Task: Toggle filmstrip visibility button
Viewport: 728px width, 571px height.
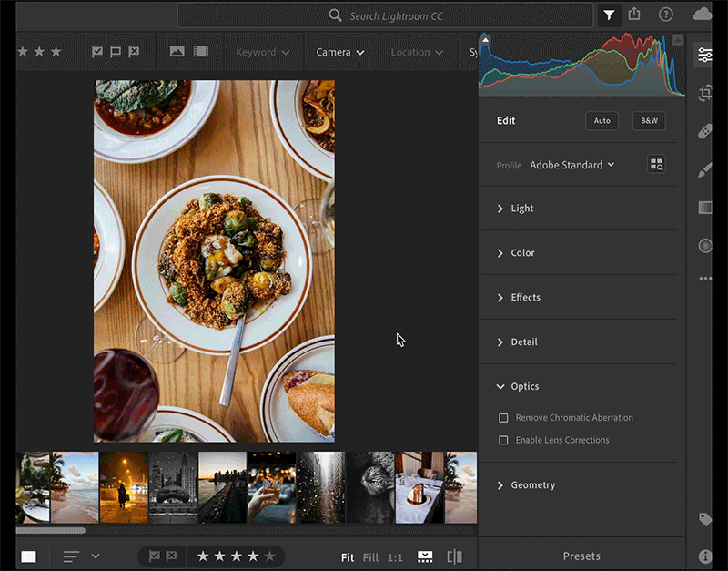Action: 425,556
